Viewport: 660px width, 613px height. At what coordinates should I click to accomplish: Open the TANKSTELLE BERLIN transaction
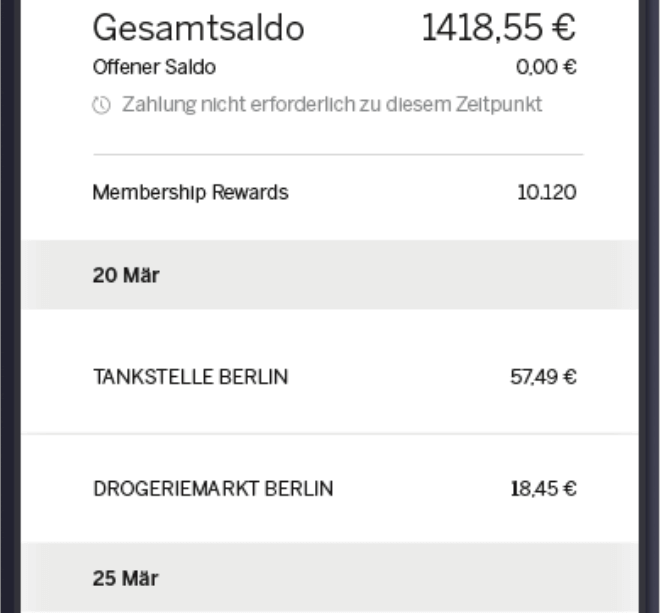tap(190, 377)
